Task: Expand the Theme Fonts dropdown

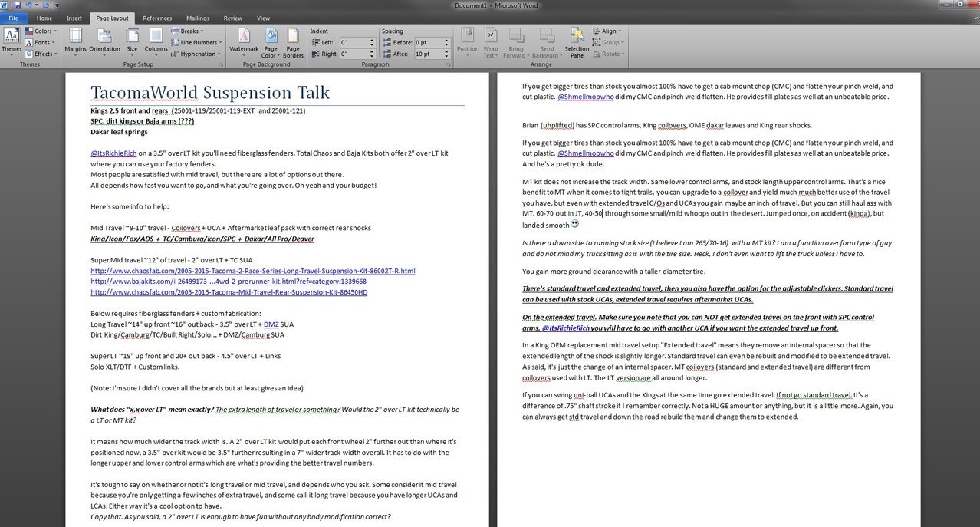Action: [39, 43]
